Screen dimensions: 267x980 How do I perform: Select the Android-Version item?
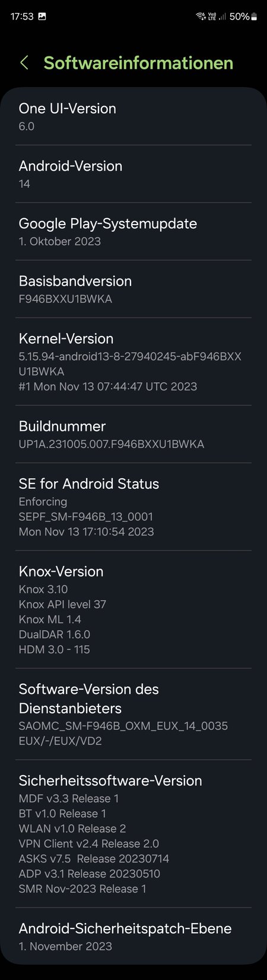[x=133, y=174]
